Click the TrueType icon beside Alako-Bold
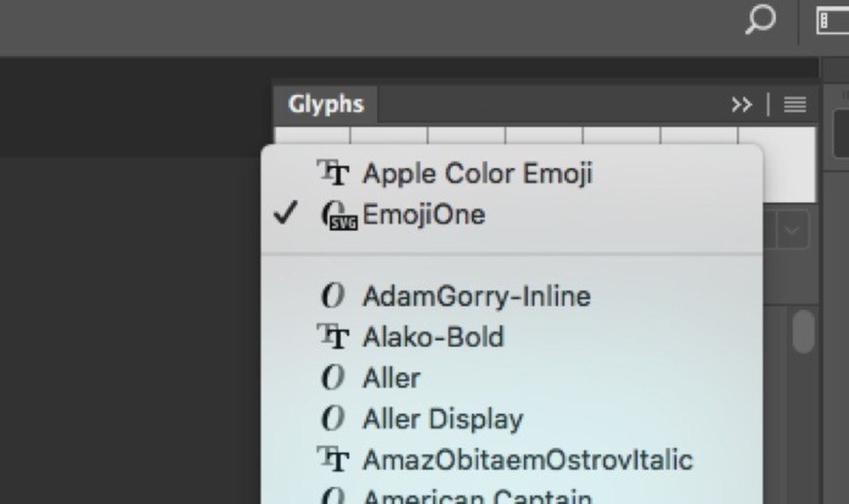Viewport: 849px width, 504px height. pos(335,336)
